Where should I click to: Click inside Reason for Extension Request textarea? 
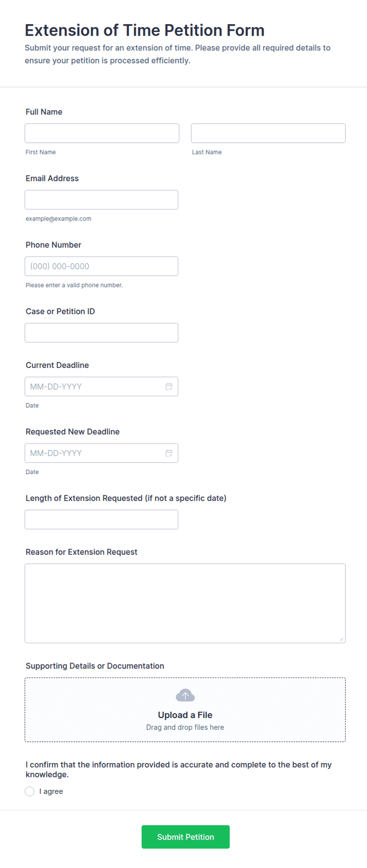point(185,603)
